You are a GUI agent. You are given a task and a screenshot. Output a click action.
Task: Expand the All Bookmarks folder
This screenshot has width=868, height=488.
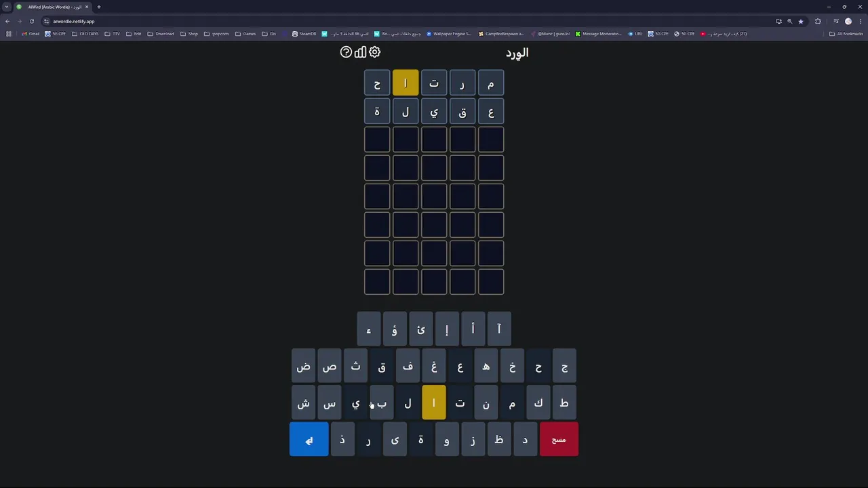846,34
